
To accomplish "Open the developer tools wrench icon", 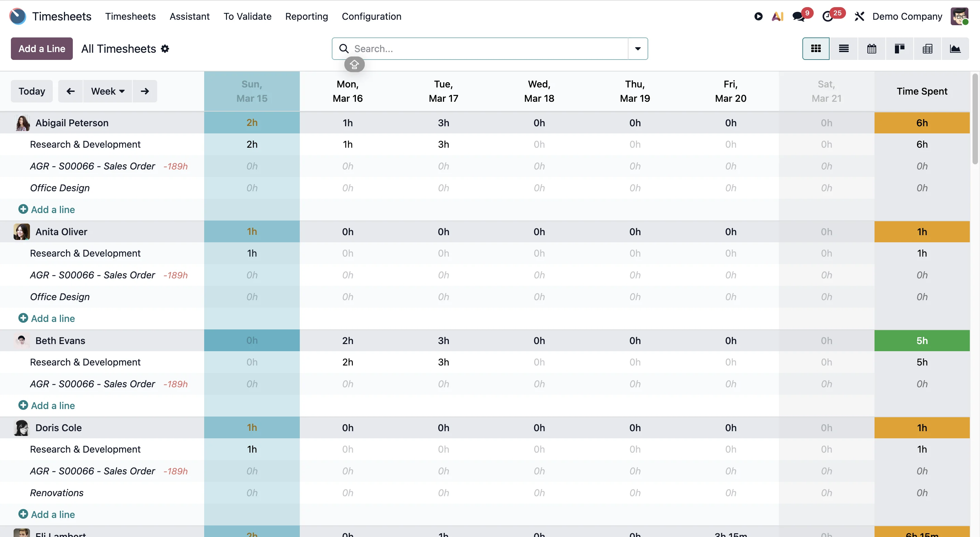I will tap(860, 16).
